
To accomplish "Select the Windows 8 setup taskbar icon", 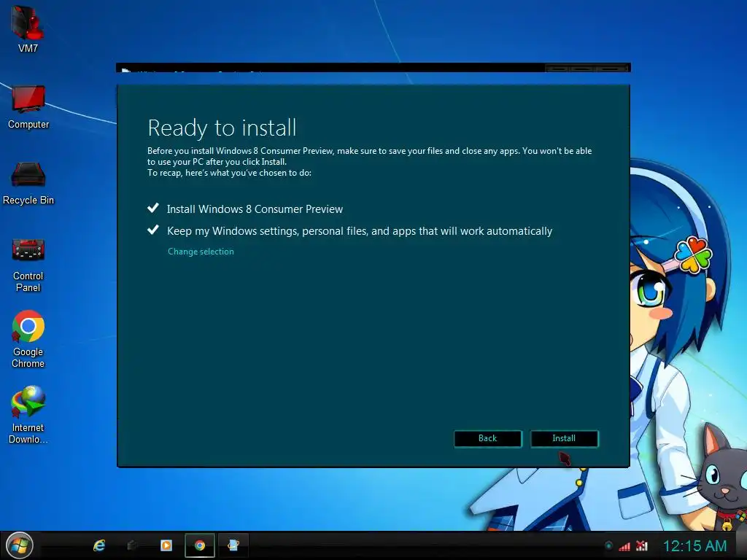I will point(233,545).
